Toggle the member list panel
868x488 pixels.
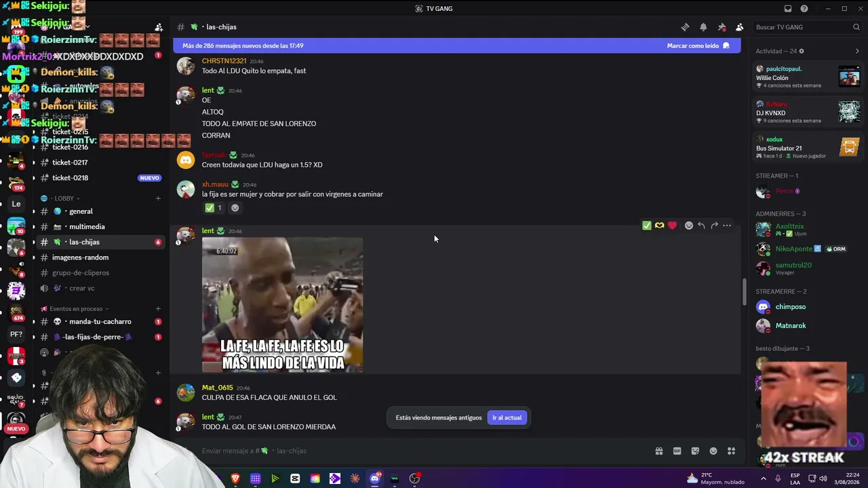pyautogui.click(x=739, y=27)
